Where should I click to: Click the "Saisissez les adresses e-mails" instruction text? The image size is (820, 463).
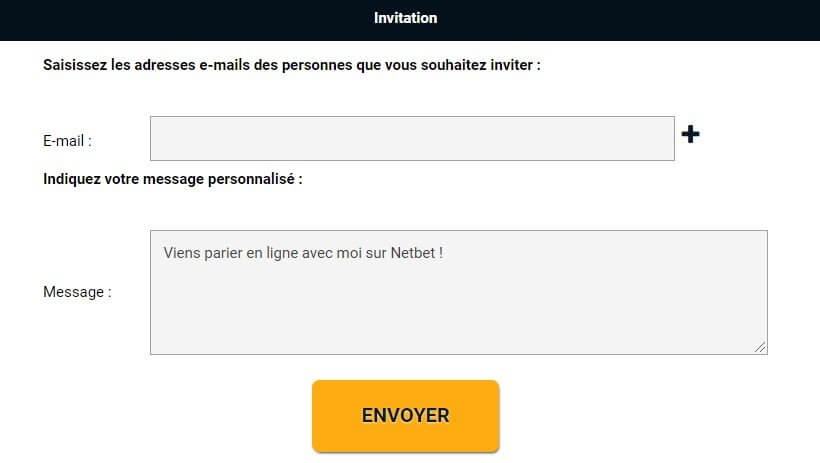click(292, 65)
